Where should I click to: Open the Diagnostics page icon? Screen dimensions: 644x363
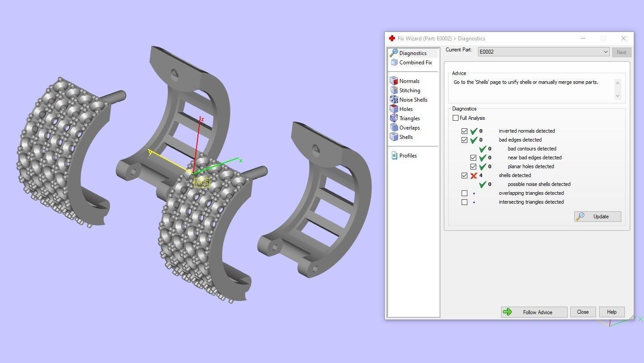click(x=394, y=53)
